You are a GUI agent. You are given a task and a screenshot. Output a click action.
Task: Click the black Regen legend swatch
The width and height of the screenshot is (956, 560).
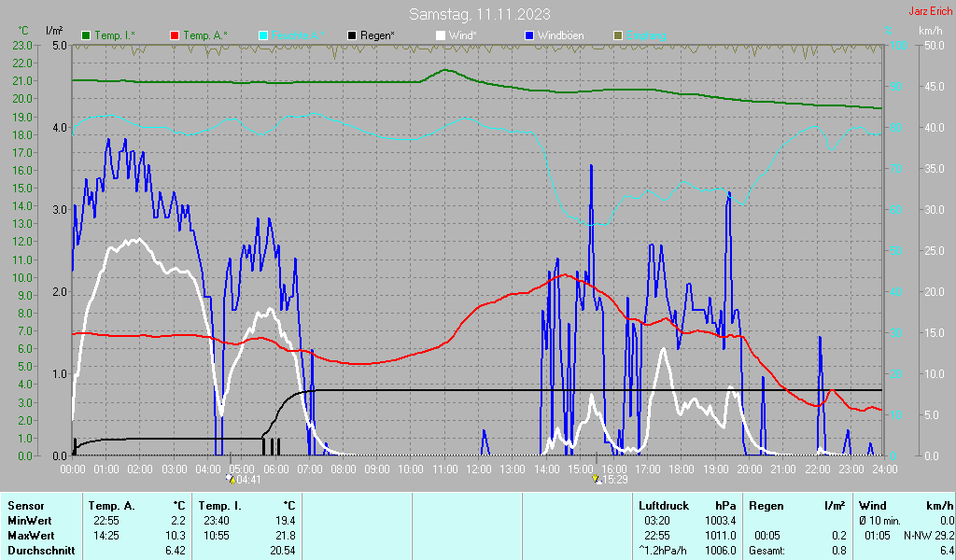(352, 36)
